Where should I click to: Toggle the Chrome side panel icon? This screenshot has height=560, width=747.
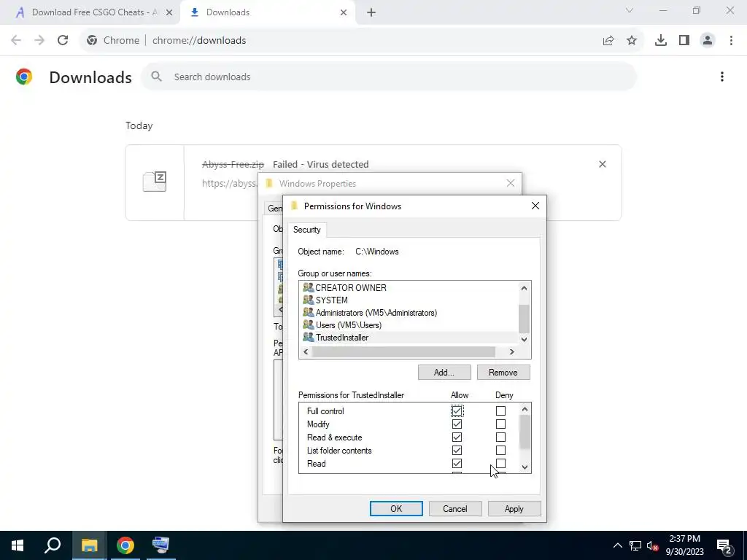684,41
